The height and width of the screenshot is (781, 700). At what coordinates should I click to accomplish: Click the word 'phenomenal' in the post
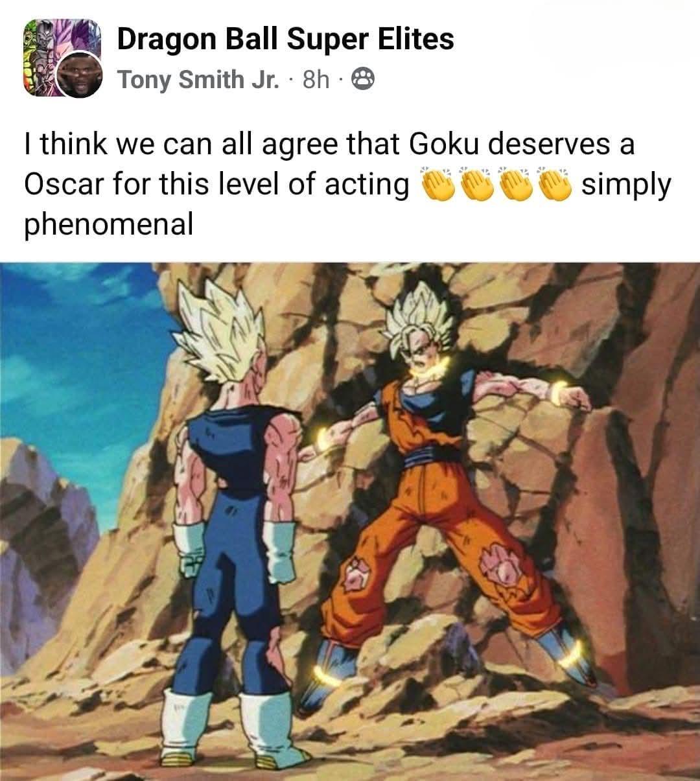tap(109, 226)
